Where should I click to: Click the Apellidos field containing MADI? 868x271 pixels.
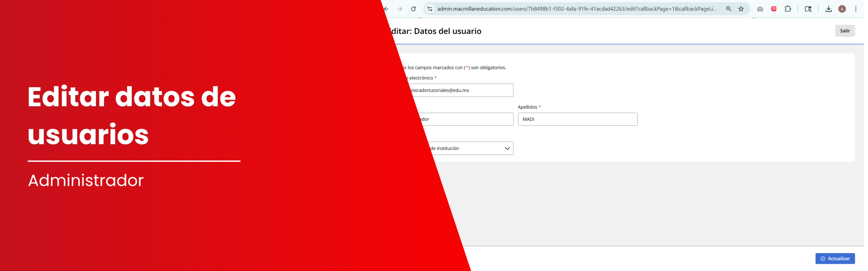click(578, 119)
